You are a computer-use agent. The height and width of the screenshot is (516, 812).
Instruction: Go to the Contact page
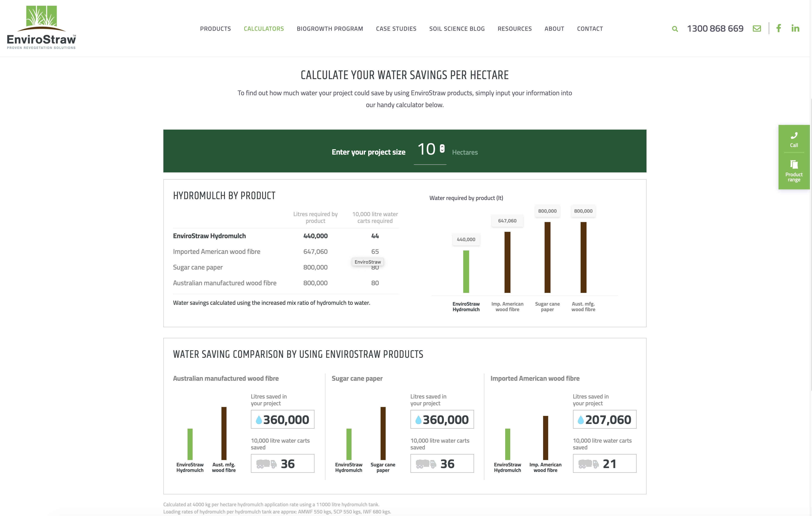590,29
